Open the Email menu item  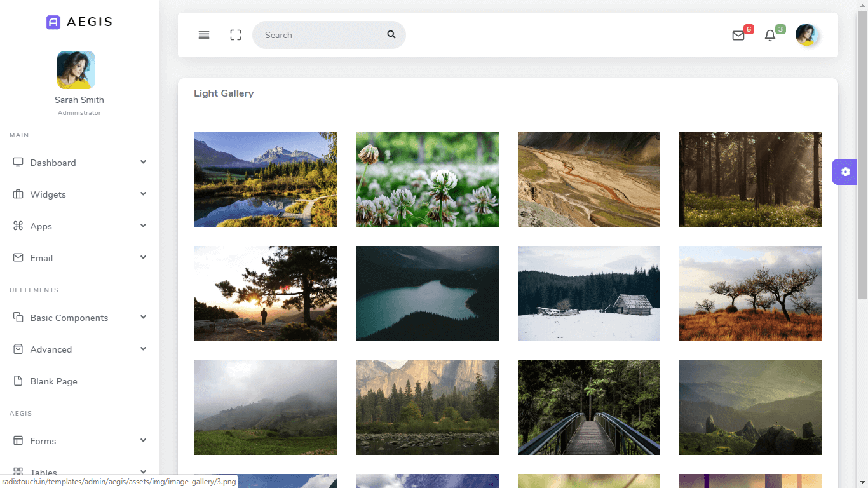(79, 258)
